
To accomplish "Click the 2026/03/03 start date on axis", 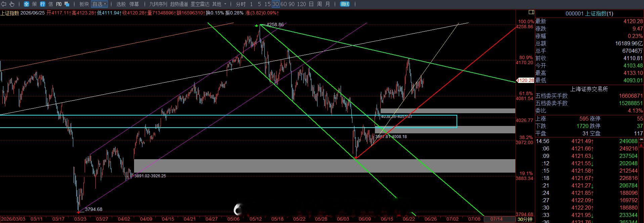I will [13, 219].
